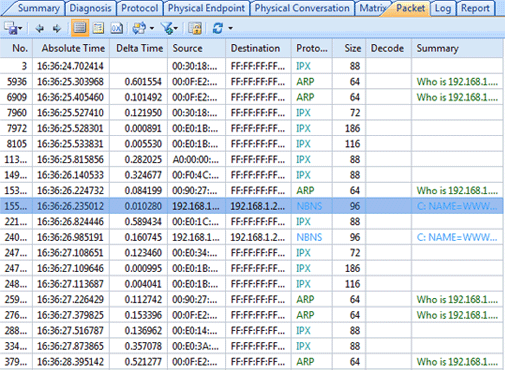Click size 186 in 16:36:25.528301 row

(x=353, y=128)
